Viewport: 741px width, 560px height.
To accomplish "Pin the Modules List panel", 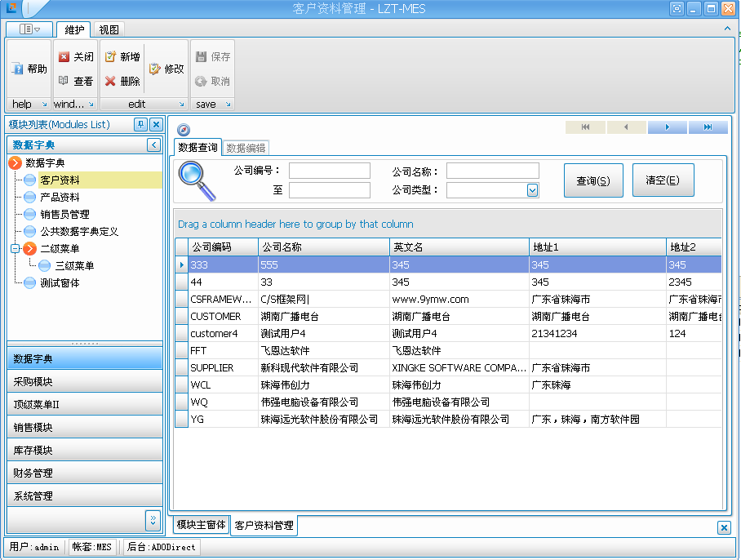I will tap(140, 124).
